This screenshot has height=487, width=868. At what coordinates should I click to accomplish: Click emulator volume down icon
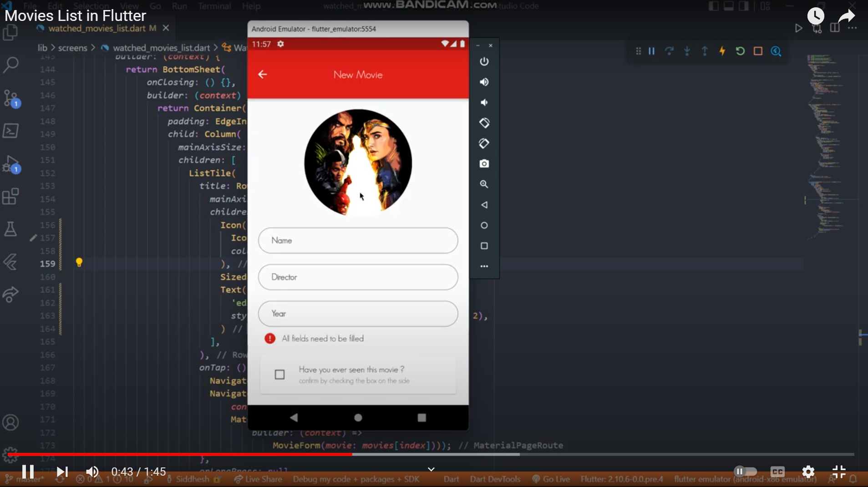[484, 102]
